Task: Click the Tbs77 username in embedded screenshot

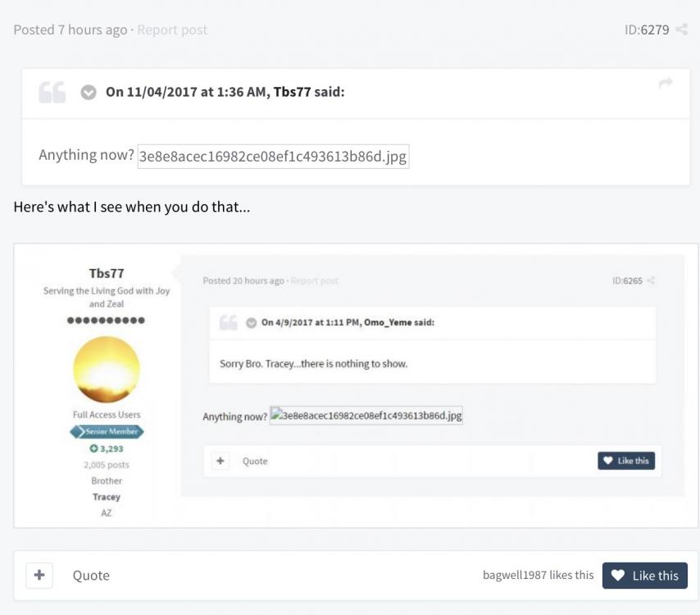Action: pyautogui.click(x=107, y=273)
